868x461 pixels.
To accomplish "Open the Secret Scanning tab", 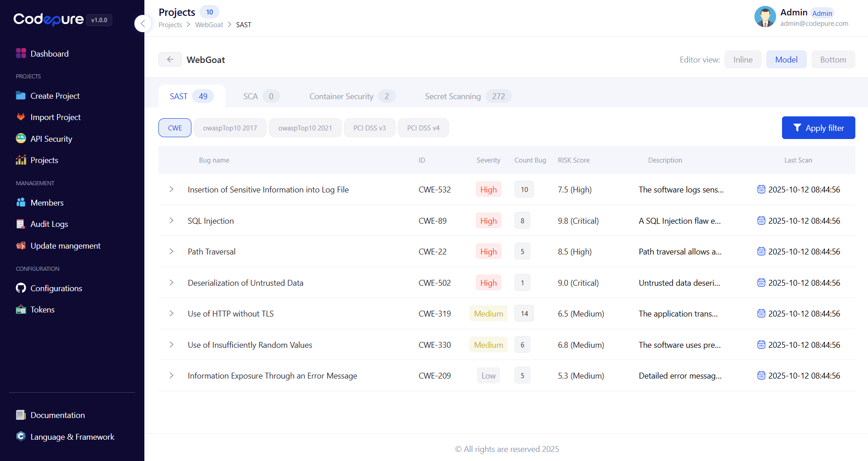I will [468, 96].
